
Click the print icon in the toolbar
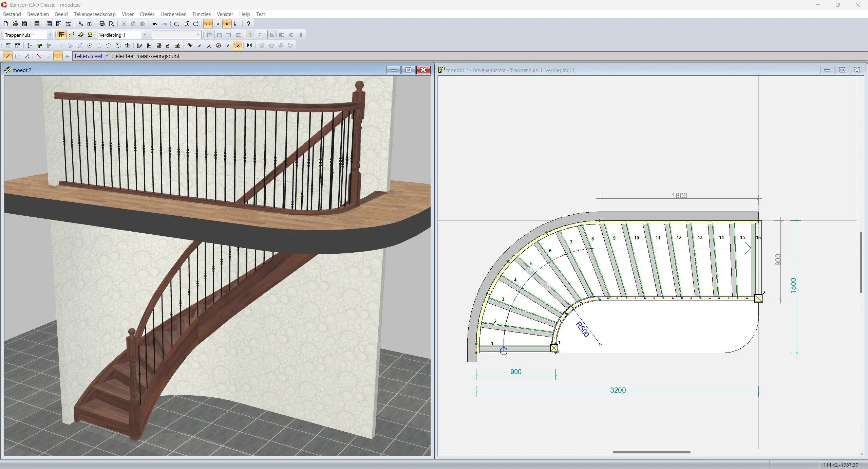[102, 24]
